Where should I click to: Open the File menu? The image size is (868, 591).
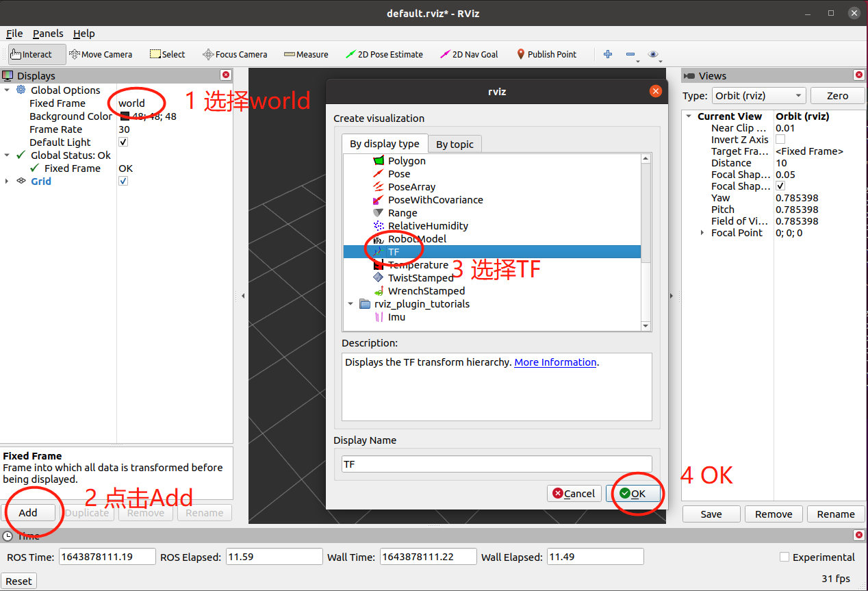pyautogui.click(x=14, y=34)
